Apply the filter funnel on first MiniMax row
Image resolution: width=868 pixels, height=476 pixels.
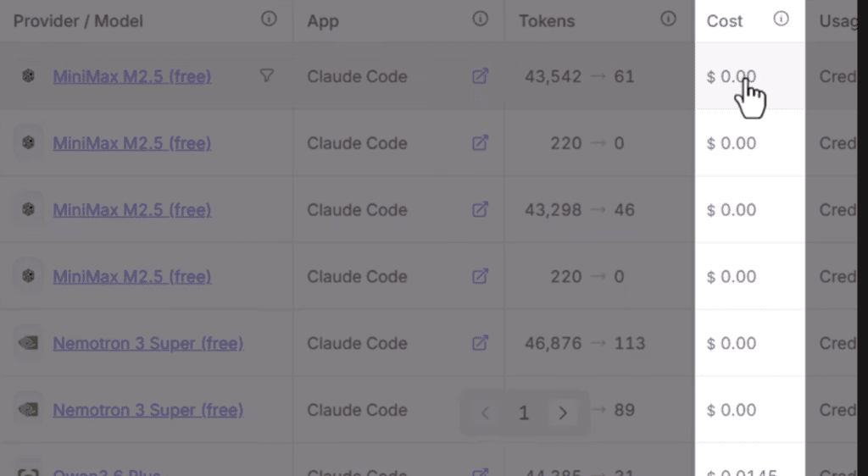click(267, 75)
